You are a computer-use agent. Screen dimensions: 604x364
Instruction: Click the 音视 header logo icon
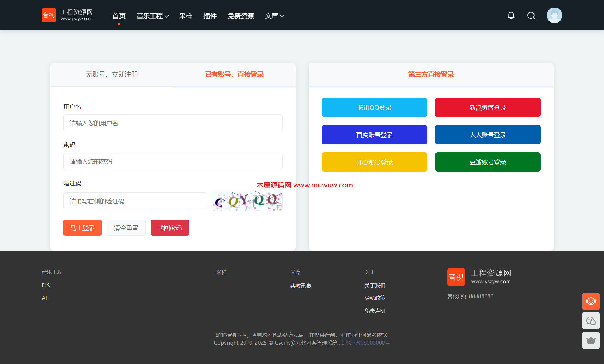click(x=49, y=15)
